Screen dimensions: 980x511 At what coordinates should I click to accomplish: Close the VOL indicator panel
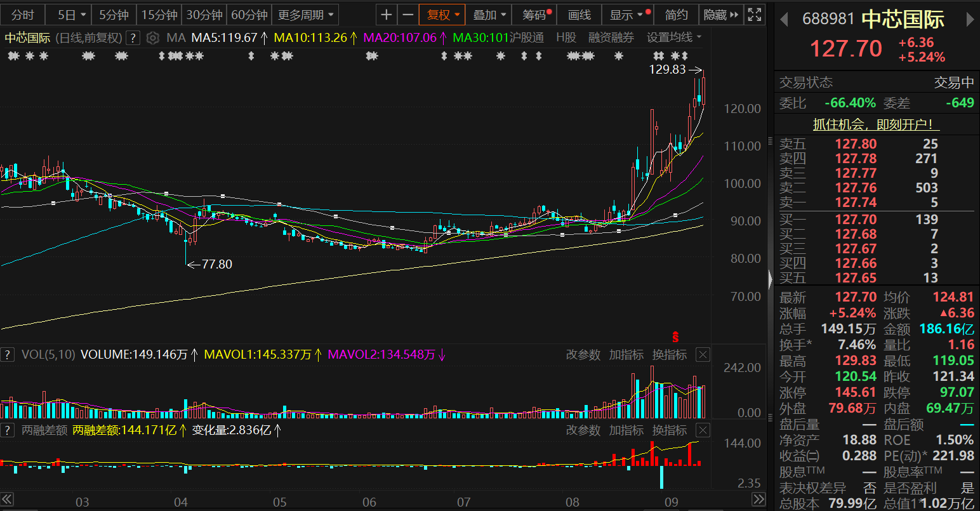703,355
